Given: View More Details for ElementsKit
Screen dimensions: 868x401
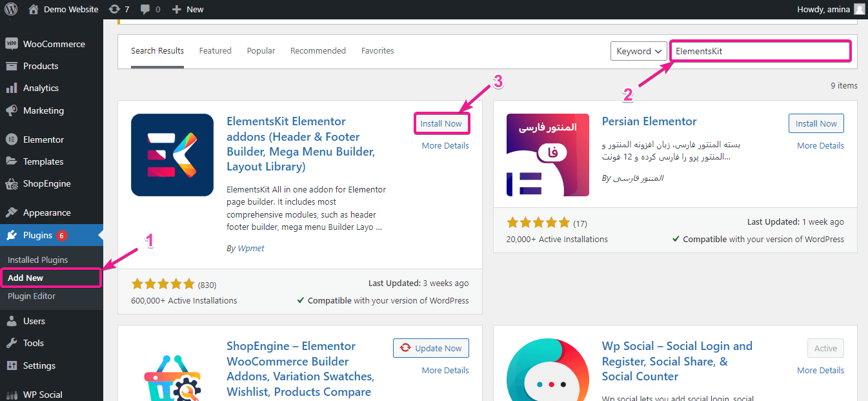Looking at the screenshot, I should tap(445, 145).
